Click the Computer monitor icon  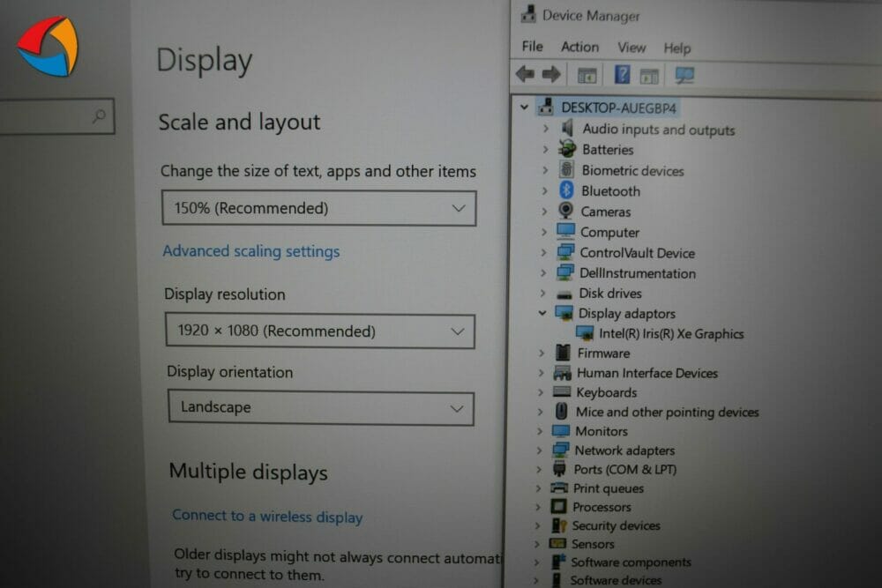[565, 231]
